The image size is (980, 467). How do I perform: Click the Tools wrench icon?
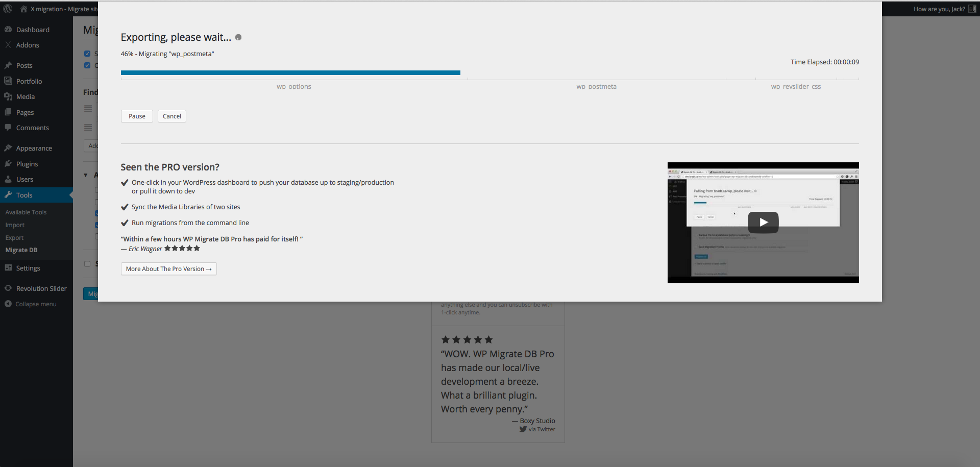point(8,195)
